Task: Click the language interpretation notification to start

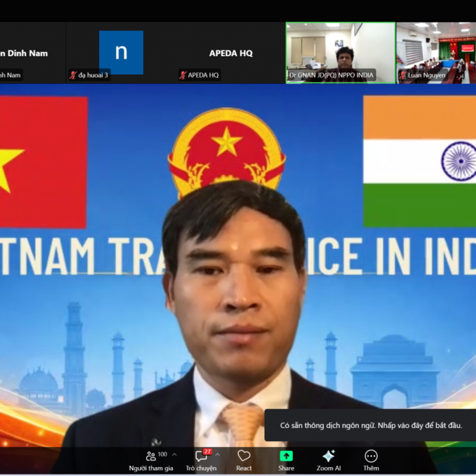Action: click(x=370, y=426)
